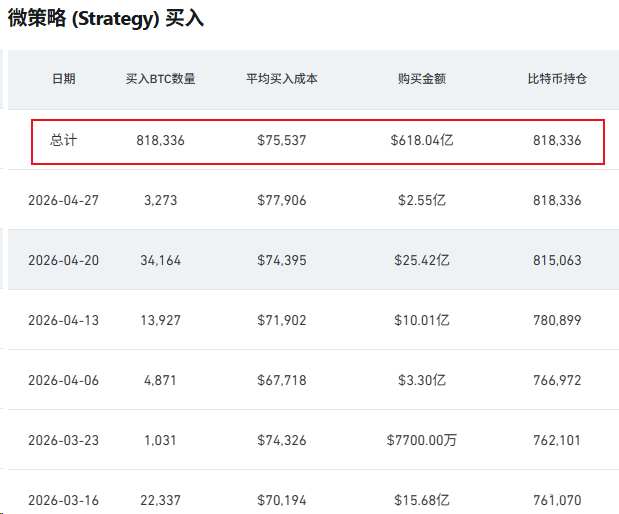
Task: Click the $25.42亿 purchase amount cell
Action: 421,260
